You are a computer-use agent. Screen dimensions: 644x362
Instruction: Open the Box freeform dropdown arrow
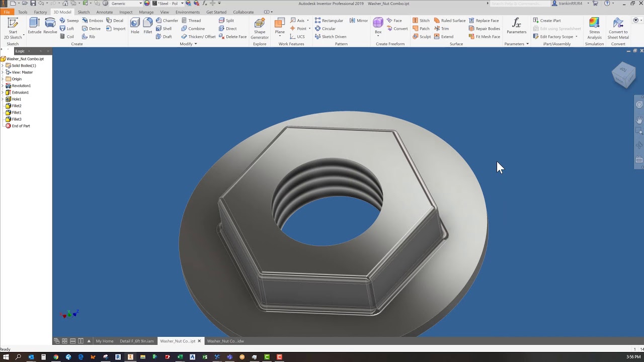click(378, 37)
